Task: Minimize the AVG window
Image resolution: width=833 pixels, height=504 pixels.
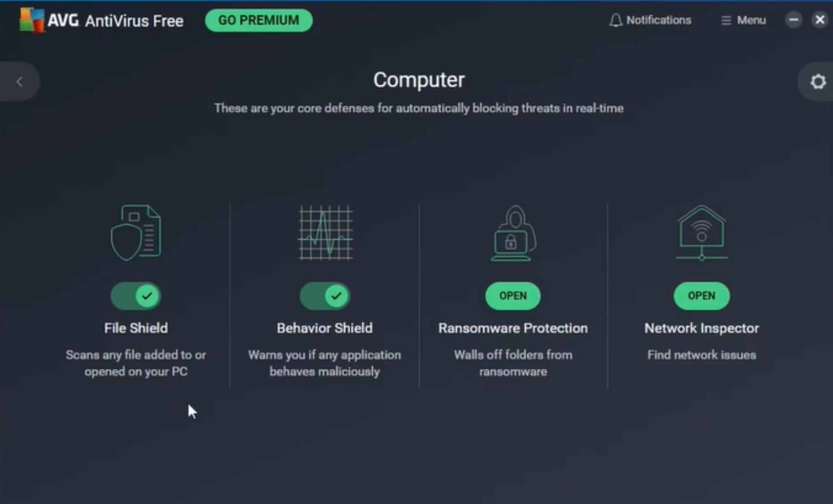Action: 793,20
